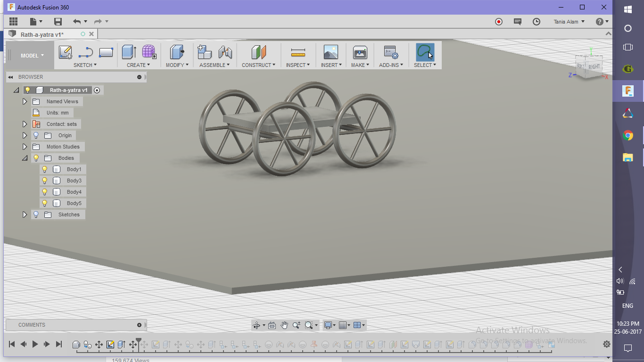The width and height of the screenshot is (644, 362).
Task: Choose the Rectangle sketch tool
Action: point(106,52)
